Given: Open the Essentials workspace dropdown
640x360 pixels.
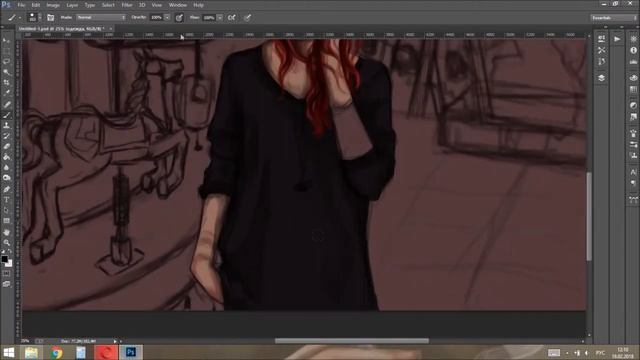Looking at the screenshot, I should pyautogui.click(x=613, y=18).
